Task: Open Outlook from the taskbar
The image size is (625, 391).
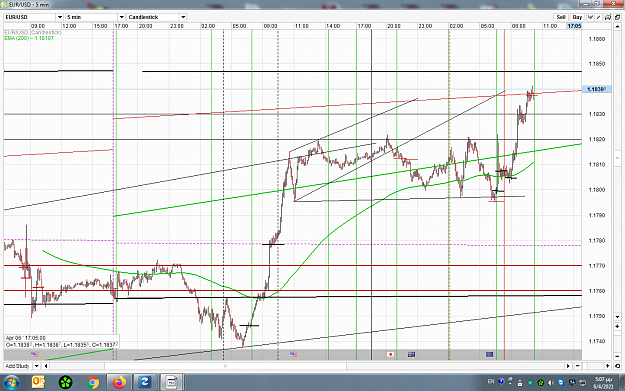Action: (38, 383)
